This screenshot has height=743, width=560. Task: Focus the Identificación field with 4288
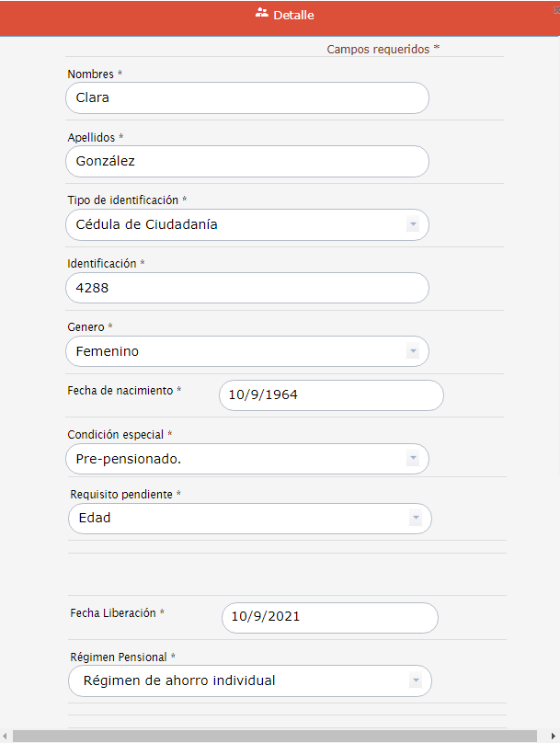point(246,289)
